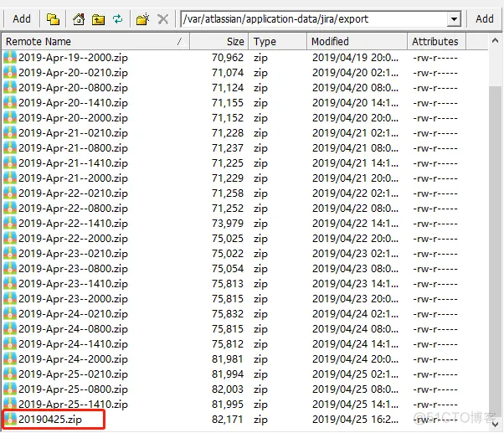This screenshot has width=504, height=433.
Task: Click zip icon of 2019-Apr-20--0210.zip
Action: (10, 73)
